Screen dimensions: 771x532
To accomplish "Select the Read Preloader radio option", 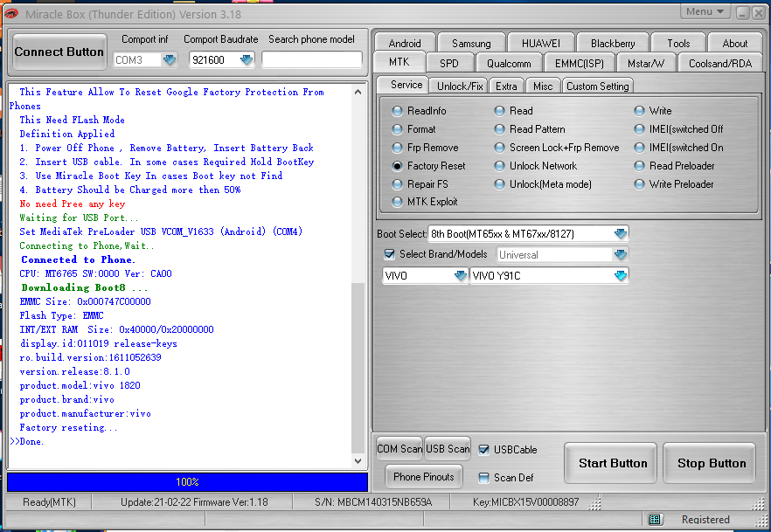I will pos(639,166).
